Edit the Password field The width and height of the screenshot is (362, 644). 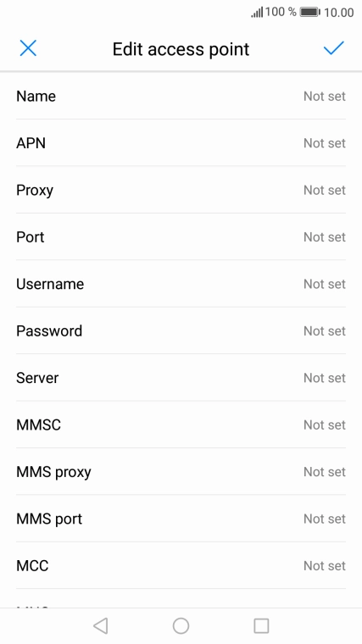click(x=181, y=330)
